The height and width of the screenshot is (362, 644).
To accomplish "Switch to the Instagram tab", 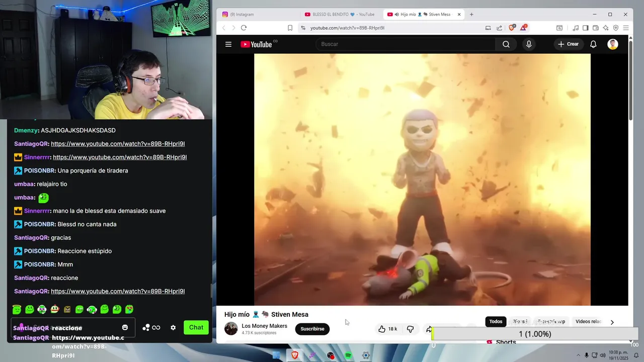I will (x=259, y=14).
